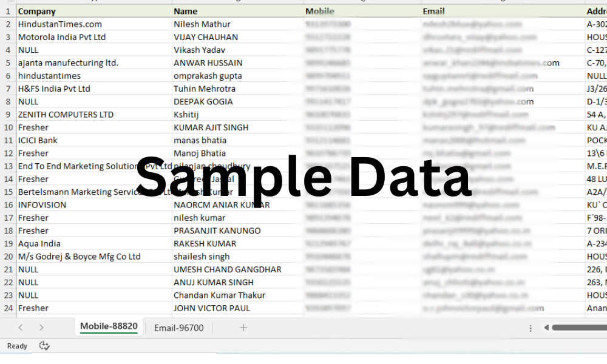This screenshot has height=364, width=607.
Task: Select the lowercase hindustantimes company cell
Action: click(x=94, y=76)
